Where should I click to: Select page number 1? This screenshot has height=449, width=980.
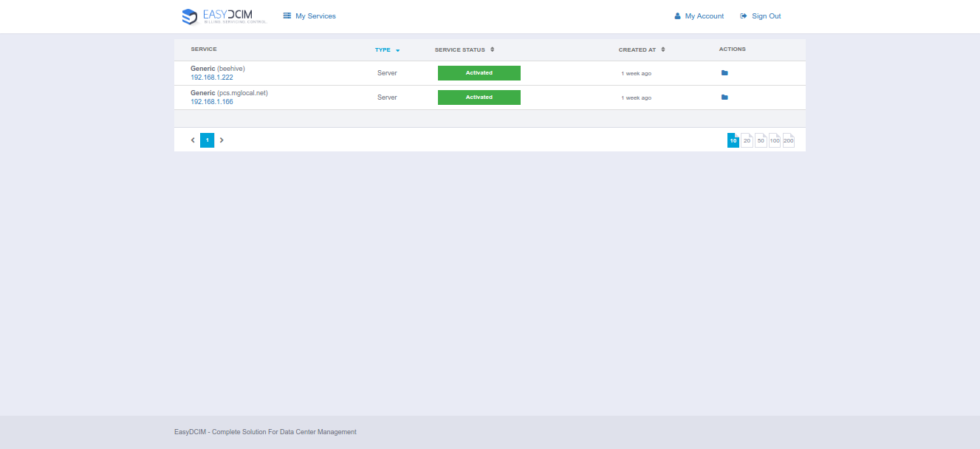coord(208,140)
